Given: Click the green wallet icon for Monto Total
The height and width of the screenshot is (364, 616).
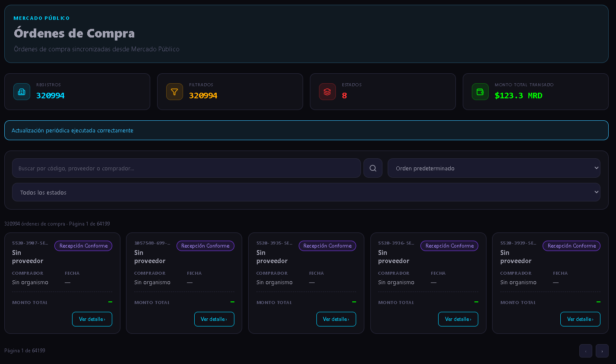Looking at the screenshot, I should point(480,92).
